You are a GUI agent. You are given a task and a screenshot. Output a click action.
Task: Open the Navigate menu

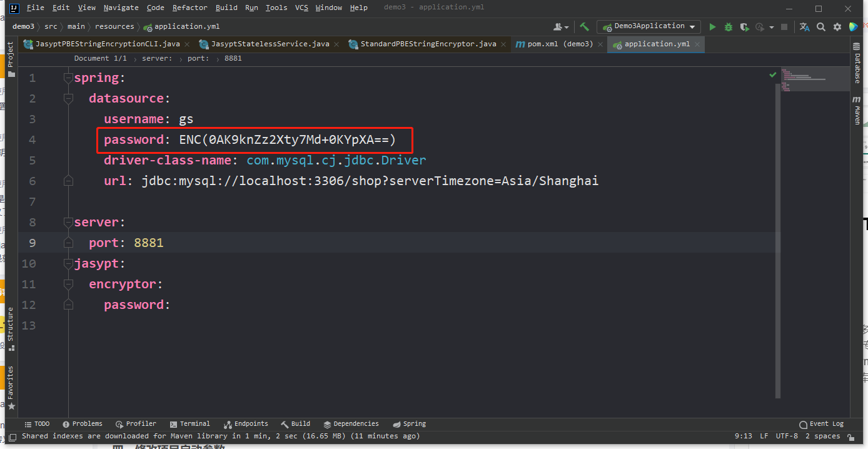tap(121, 8)
